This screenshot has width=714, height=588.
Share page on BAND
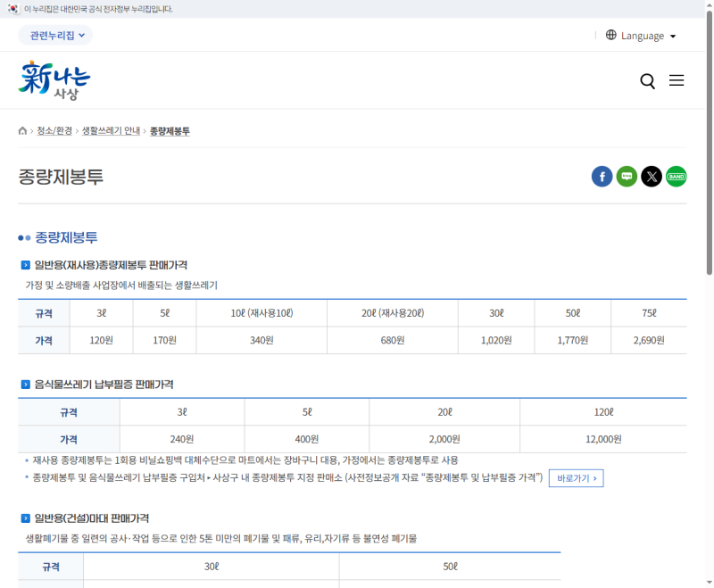point(677,177)
